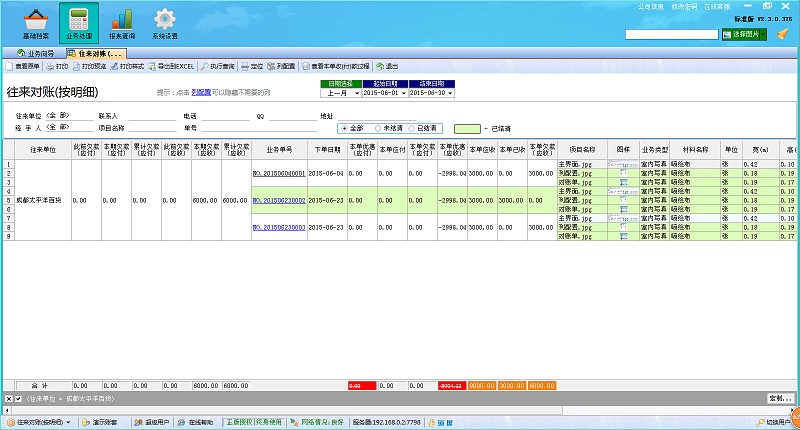Click the 定制... button at bottom right
800x430 pixels.
780,399
